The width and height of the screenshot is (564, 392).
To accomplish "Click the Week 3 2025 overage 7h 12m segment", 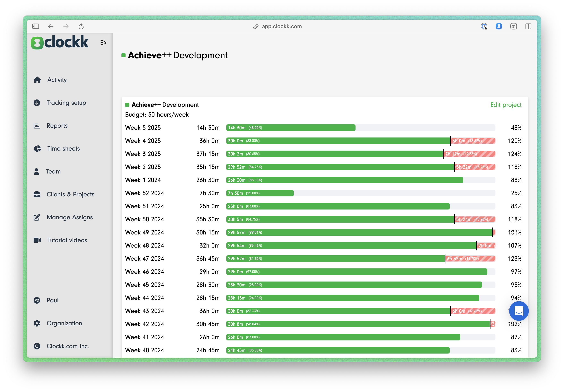I will [469, 154].
